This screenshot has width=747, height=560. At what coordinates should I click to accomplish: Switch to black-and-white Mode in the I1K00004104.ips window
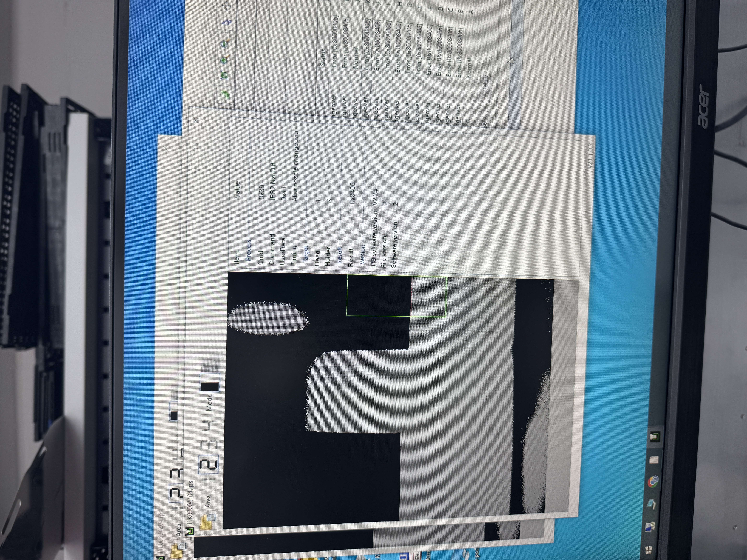pyautogui.click(x=210, y=382)
